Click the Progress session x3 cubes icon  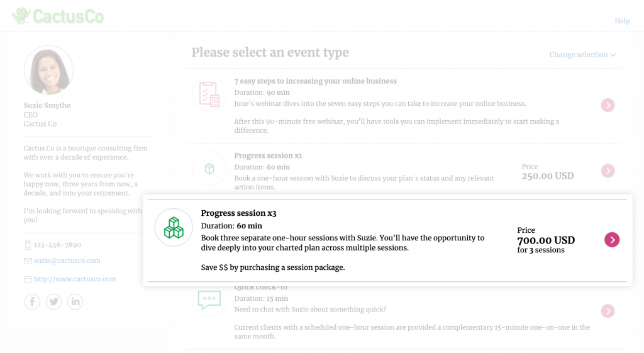coord(174,227)
